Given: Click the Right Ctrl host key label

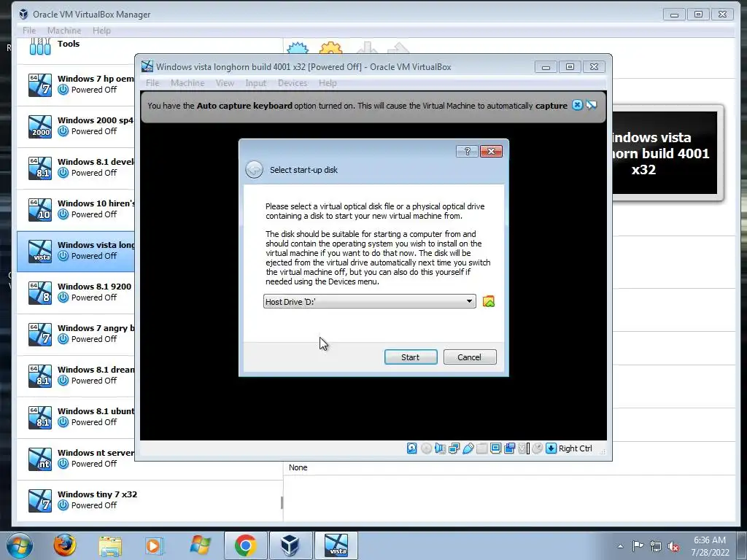Looking at the screenshot, I should [575, 448].
